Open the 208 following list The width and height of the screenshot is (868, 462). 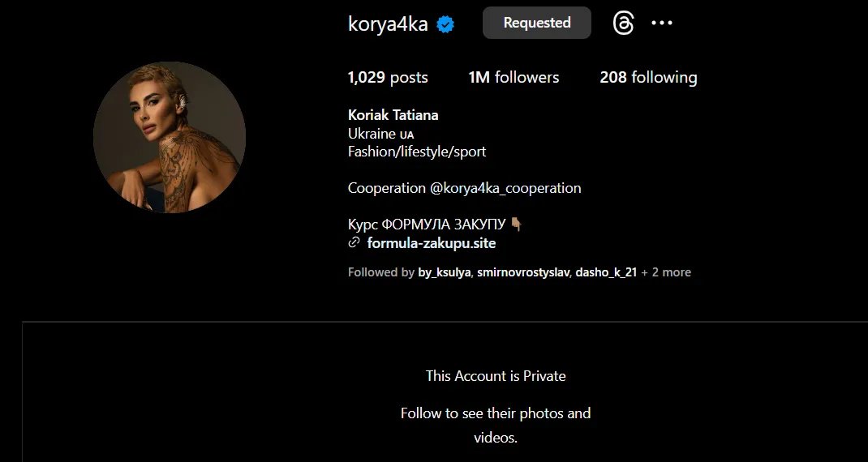pyautogui.click(x=648, y=78)
